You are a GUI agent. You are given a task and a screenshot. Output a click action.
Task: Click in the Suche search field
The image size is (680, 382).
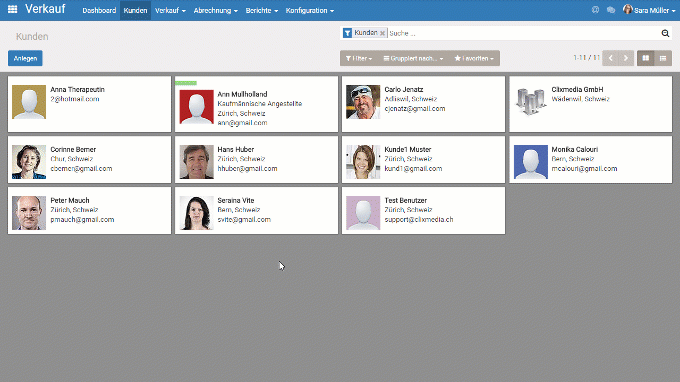coord(523,33)
